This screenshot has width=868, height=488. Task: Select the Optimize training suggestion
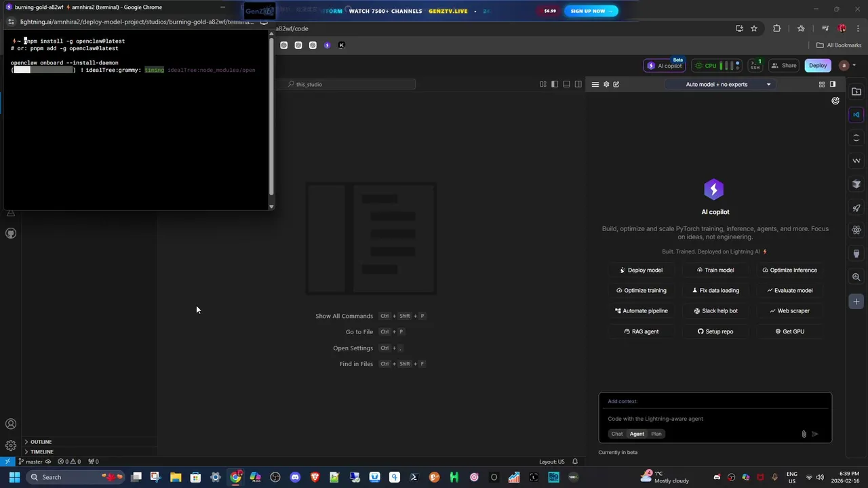point(641,290)
